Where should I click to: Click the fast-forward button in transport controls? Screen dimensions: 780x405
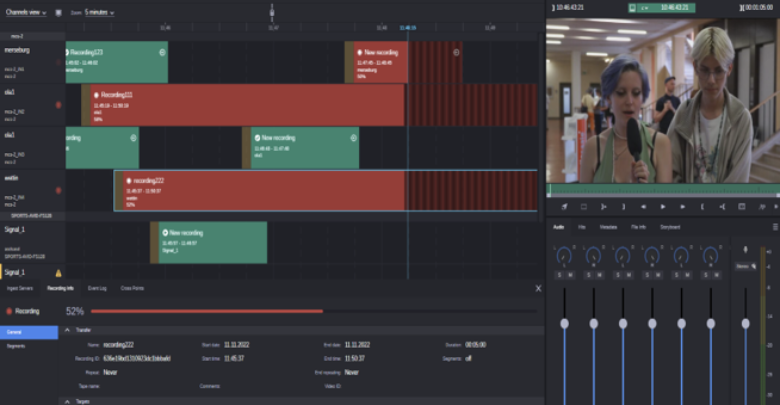(x=682, y=206)
